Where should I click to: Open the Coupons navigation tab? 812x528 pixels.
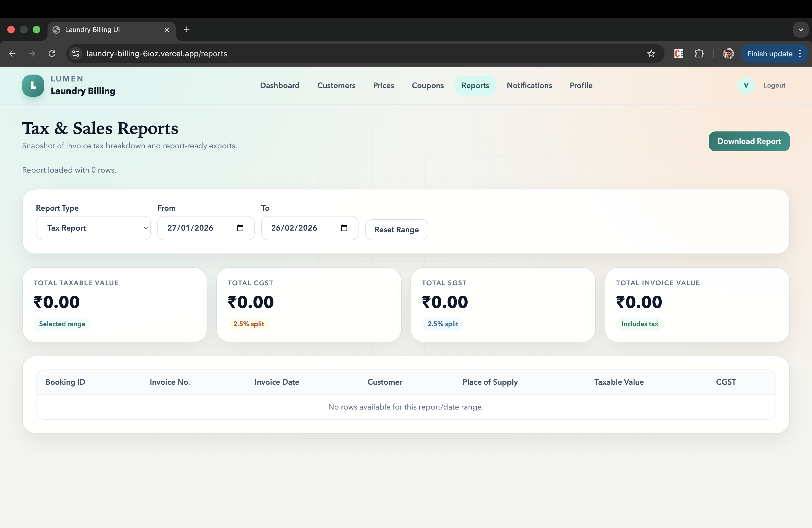click(428, 85)
